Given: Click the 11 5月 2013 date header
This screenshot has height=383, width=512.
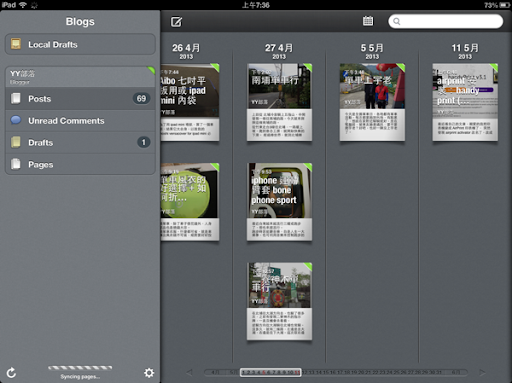Looking at the screenshot, I should coord(465,51).
